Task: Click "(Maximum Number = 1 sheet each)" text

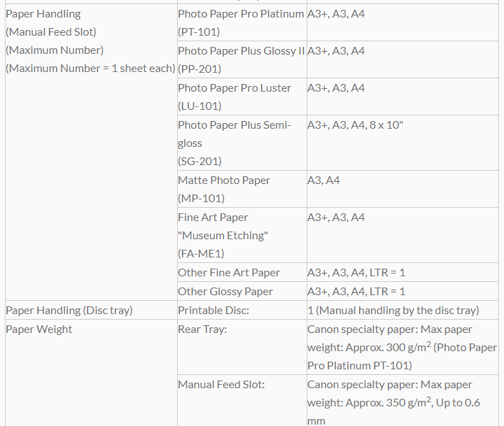Action: [x=90, y=69]
